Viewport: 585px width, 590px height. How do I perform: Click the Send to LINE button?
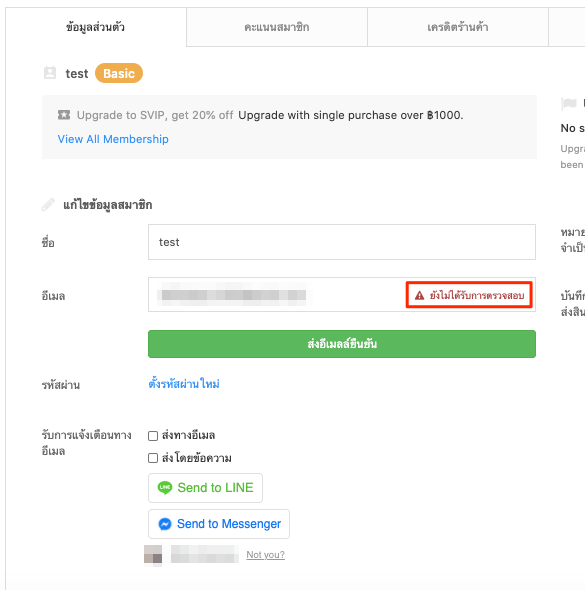tap(205, 488)
